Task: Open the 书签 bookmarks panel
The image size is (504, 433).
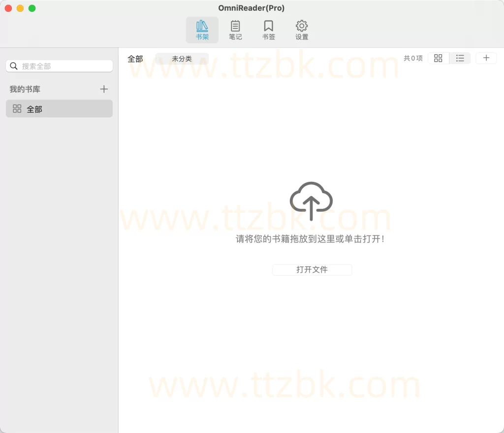Action: point(269,30)
